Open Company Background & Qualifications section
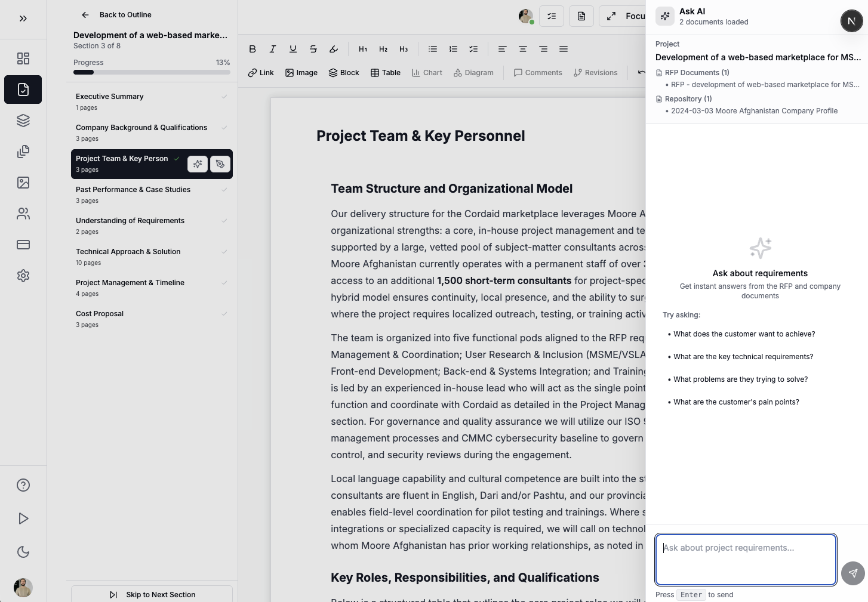Image resolution: width=868 pixels, height=602 pixels. [152, 133]
